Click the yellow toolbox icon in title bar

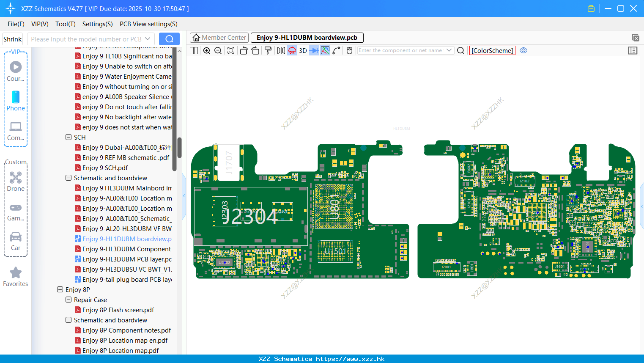click(x=591, y=8)
